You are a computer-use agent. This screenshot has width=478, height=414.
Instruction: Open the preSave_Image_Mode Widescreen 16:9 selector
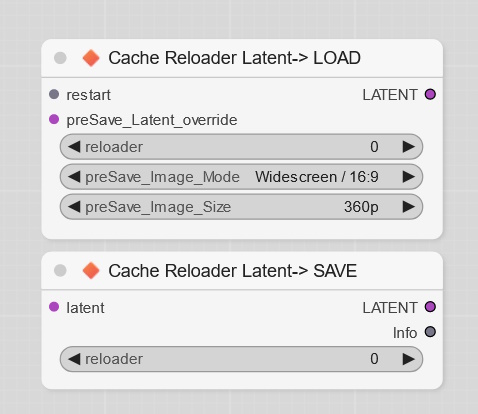(241, 177)
